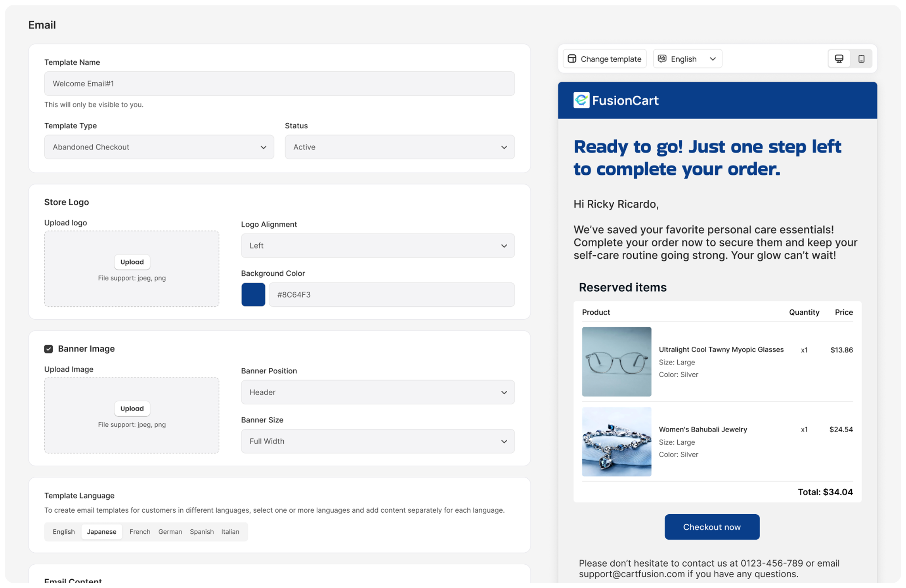This screenshot has height=588, width=906.
Task: Select the desktop preview icon
Action: point(839,58)
